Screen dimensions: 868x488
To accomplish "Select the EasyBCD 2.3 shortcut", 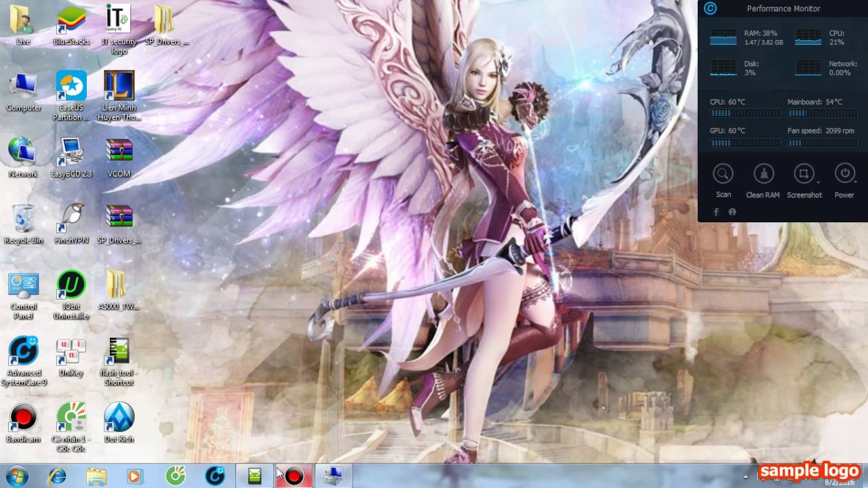I will click(x=71, y=157).
